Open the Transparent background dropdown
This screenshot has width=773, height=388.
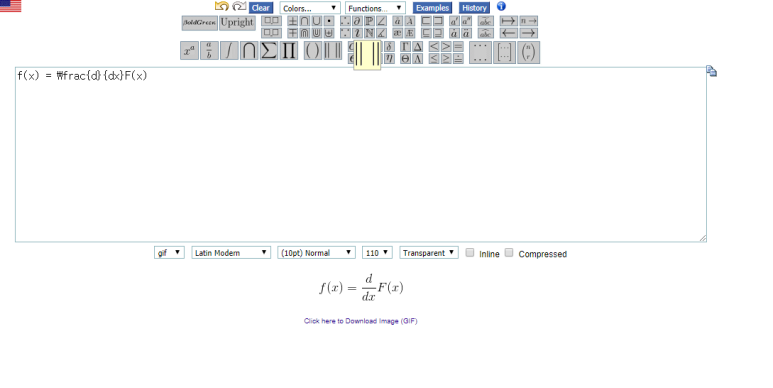pyautogui.click(x=429, y=252)
